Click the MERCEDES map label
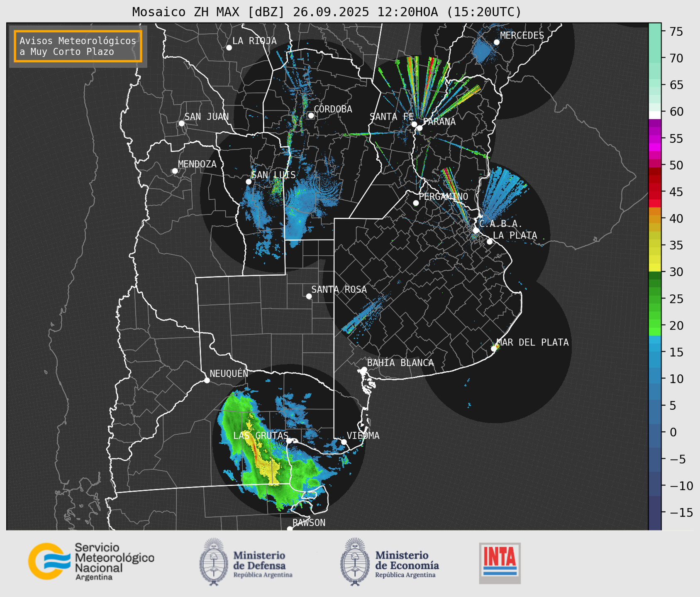Screen dimensions: 700x597 click(522, 36)
